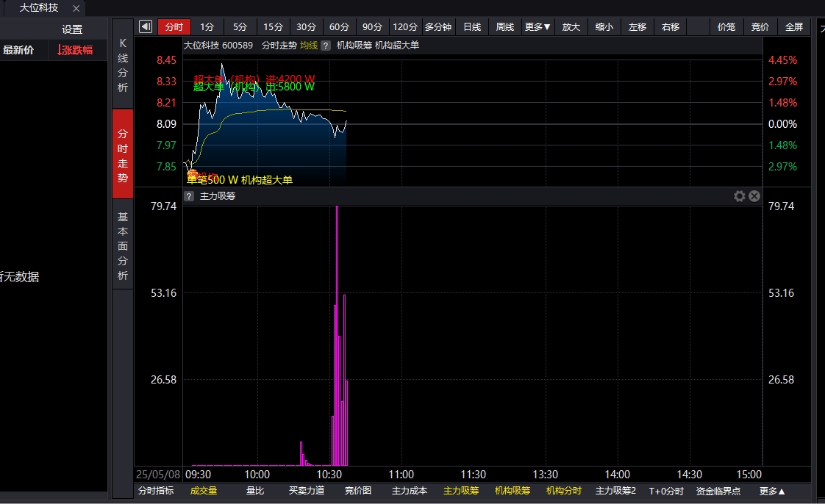Click the 超大单(机构) 出:5800 W annotation
Image resolution: width=825 pixels, height=504 pixels.
tap(254, 87)
